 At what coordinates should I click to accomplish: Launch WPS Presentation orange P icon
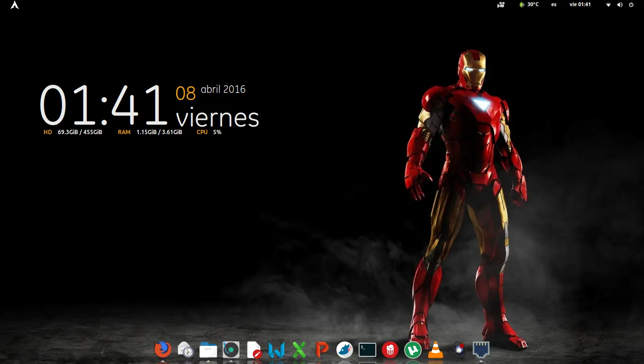(322, 350)
